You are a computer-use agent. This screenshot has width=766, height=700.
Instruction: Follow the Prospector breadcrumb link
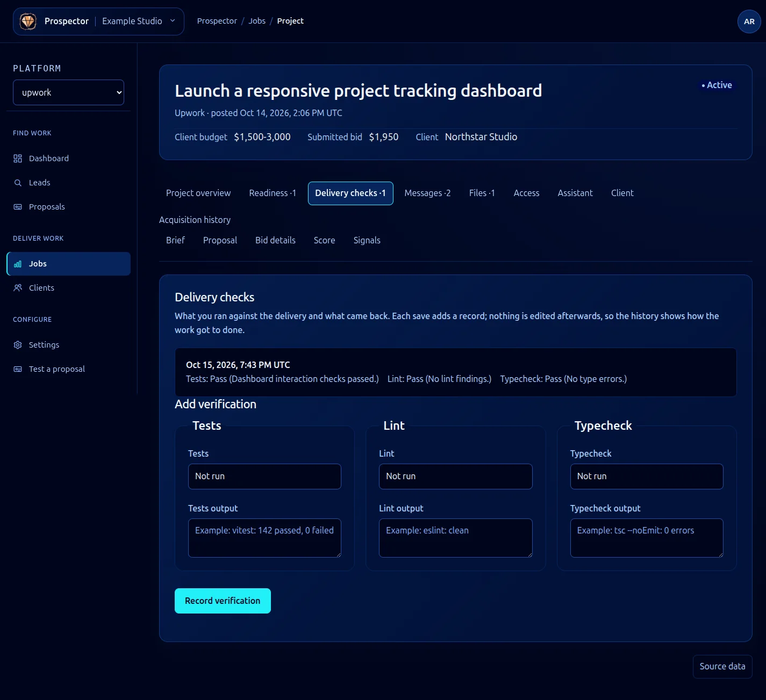point(217,21)
